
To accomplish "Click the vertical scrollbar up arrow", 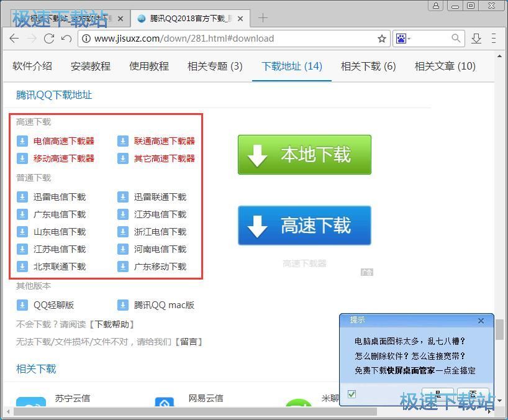I will pyautogui.click(x=499, y=56).
